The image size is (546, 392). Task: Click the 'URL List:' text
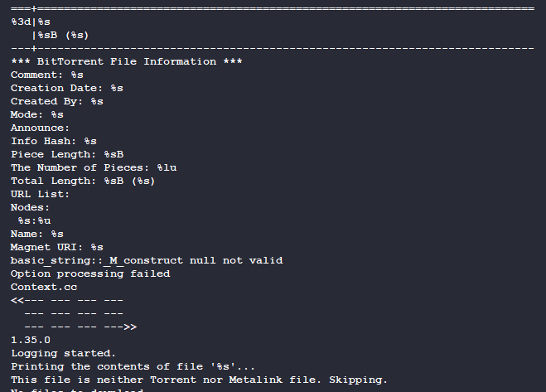coord(41,194)
